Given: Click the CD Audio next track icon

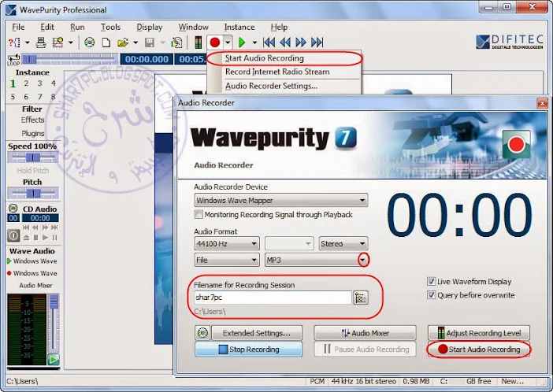Looking at the screenshot, I should tap(54, 227).
